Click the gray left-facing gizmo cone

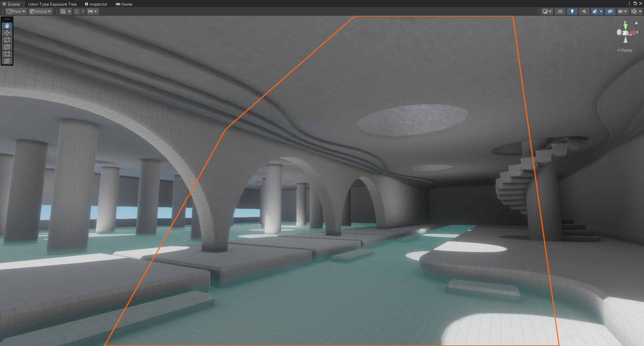pyautogui.click(x=619, y=32)
